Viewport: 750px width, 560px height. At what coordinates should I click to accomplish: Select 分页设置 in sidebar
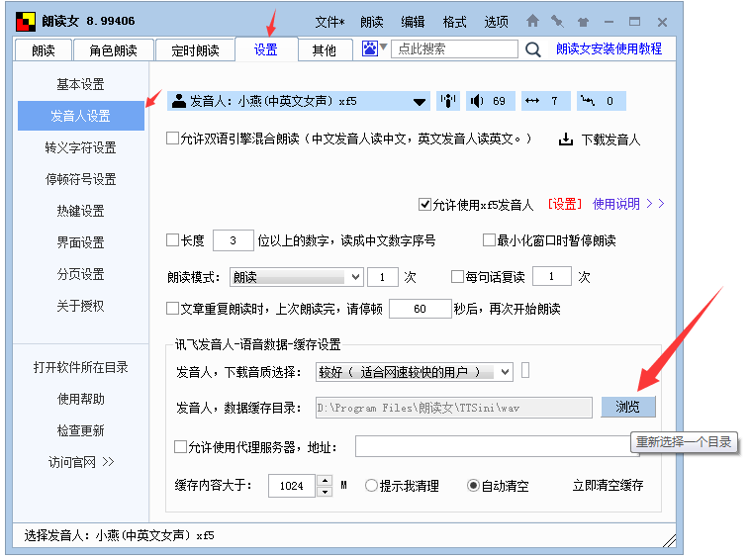click(x=80, y=273)
